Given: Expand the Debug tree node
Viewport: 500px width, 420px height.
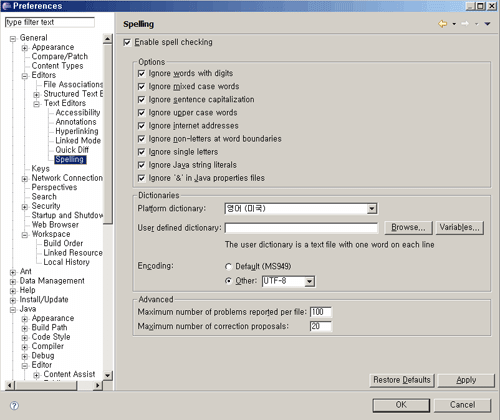Looking at the screenshot, I should 25,356.
